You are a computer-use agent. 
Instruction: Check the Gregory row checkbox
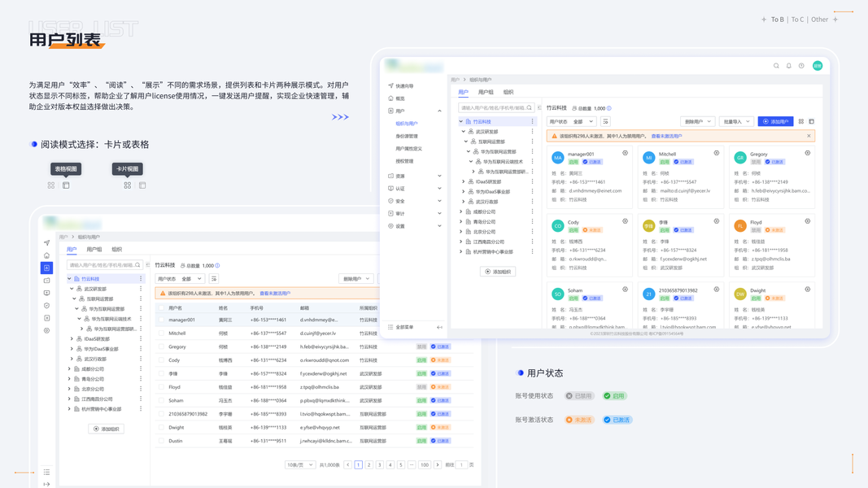(162, 347)
